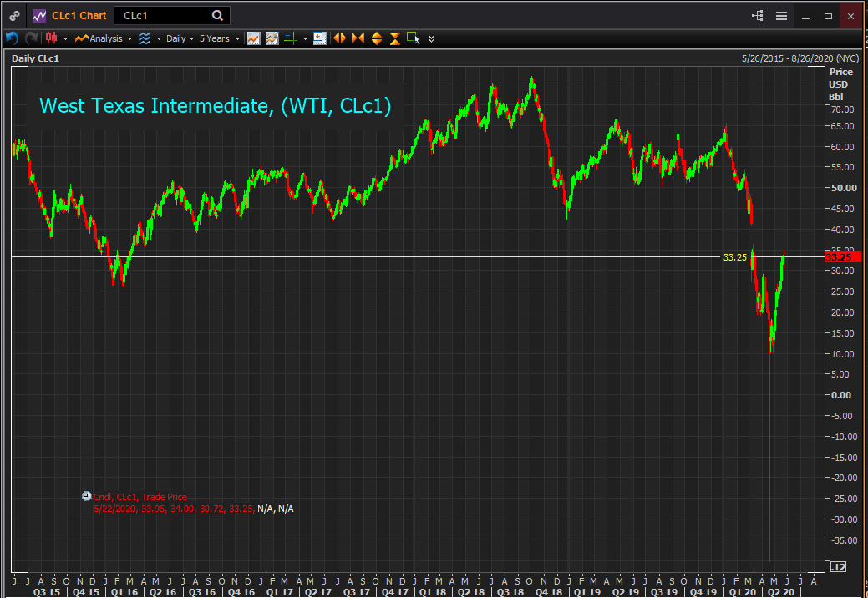868x598 pixels.
Task: Click the Q2 20 label on time axis
Action: click(x=780, y=592)
